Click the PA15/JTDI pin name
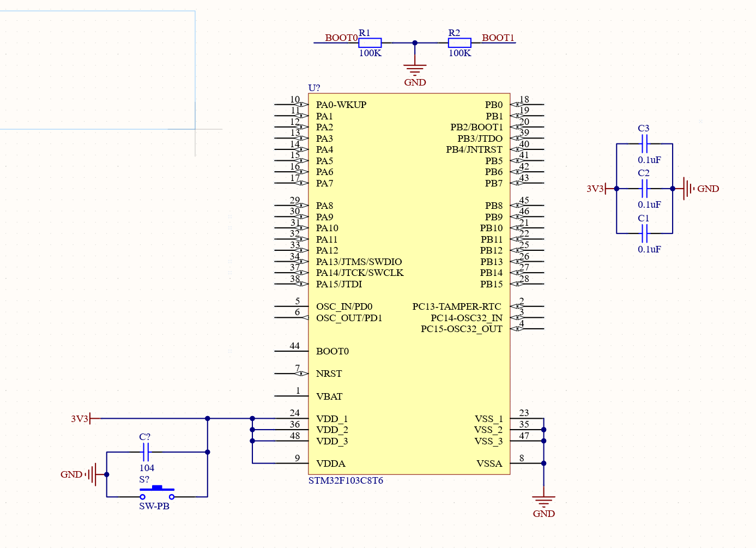Screen dimensions: 756x548 (339, 284)
